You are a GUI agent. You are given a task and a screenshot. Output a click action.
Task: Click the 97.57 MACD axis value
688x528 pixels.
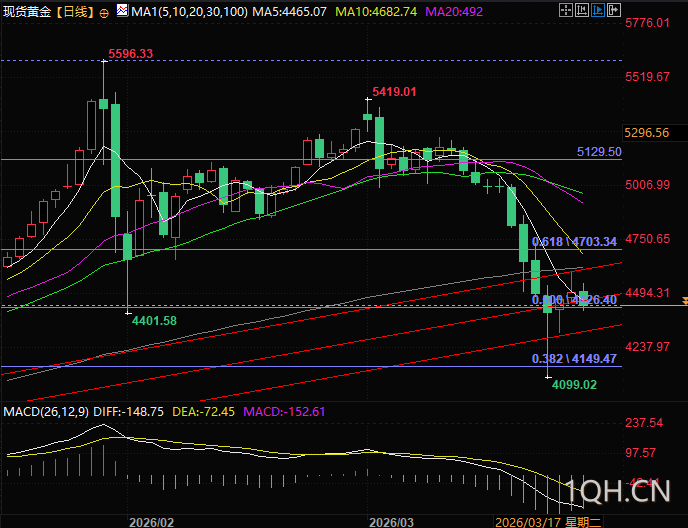(640, 453)
